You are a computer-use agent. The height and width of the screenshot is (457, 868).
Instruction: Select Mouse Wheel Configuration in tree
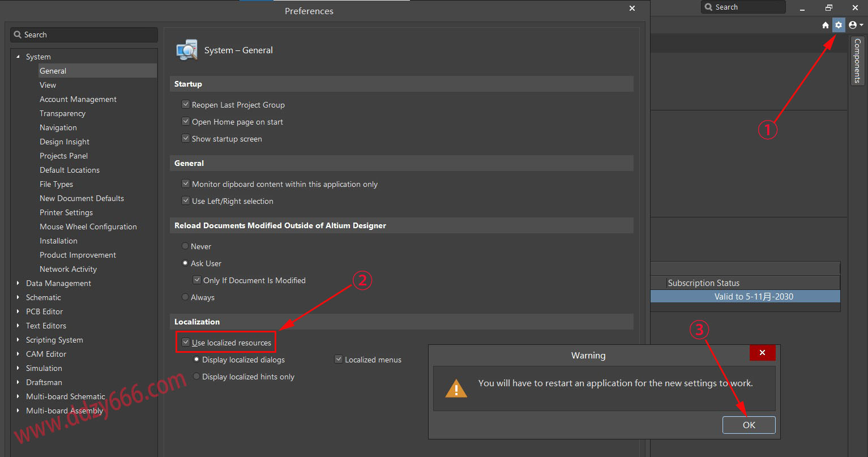88,227
